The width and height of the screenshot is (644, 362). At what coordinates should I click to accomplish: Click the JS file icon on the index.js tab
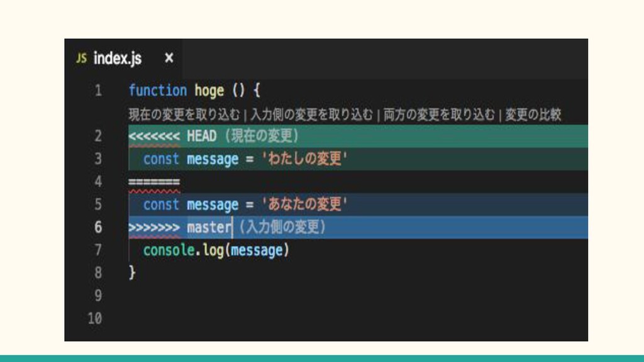coord(80,58)
